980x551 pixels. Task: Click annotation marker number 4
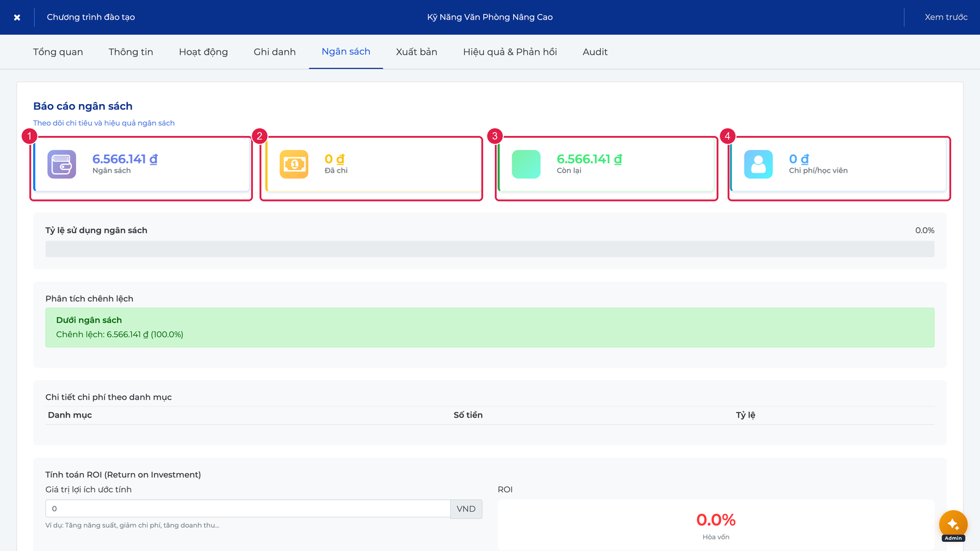coord(727,136)
